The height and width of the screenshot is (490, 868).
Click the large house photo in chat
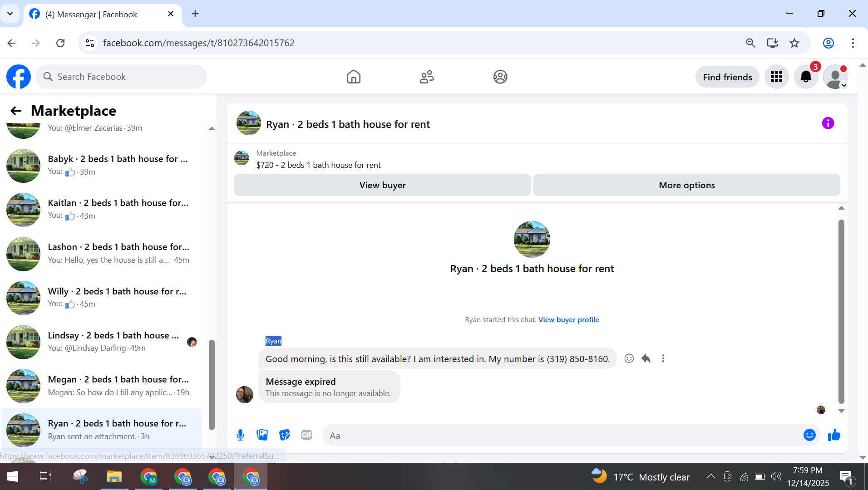(x=532, y=239)
